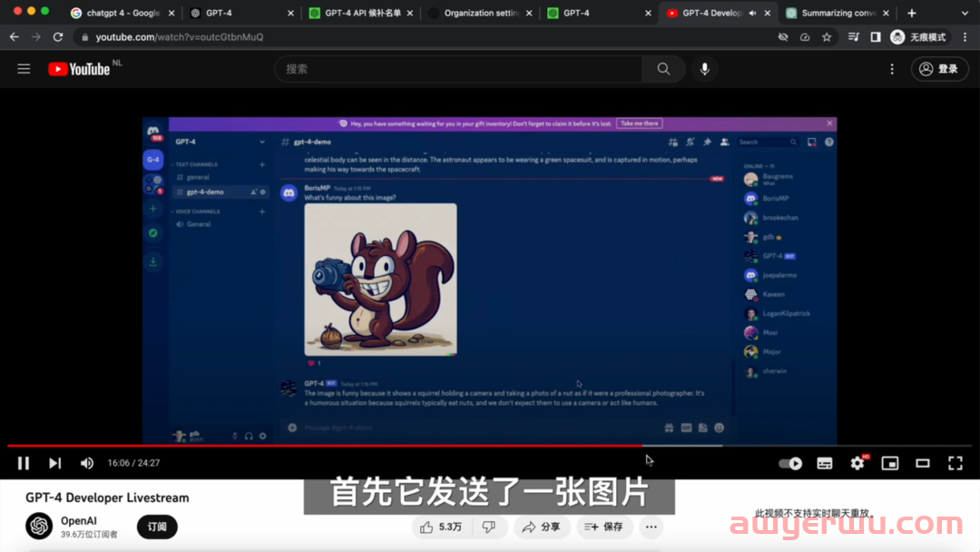Skip to the next video
This screenshot has height=552, width=980.
(x=55, y=463)
